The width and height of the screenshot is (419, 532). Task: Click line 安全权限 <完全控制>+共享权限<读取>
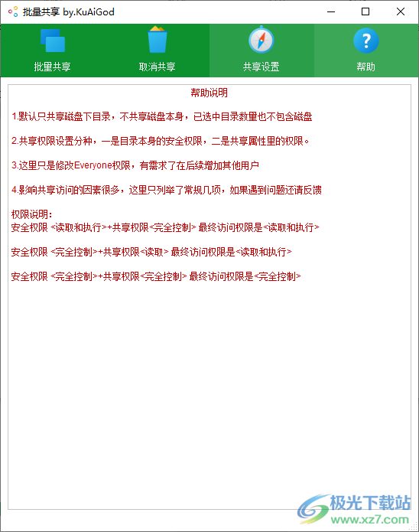[151, 252]
